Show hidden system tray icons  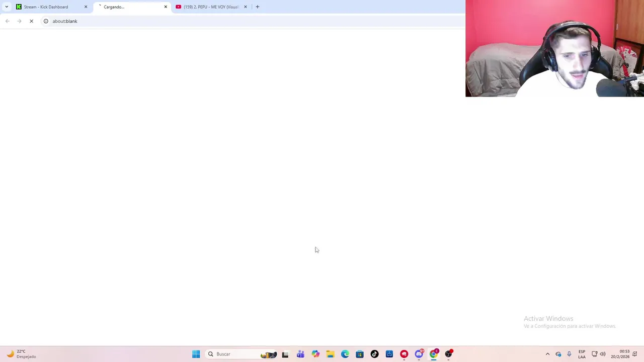tap(547, 354)
